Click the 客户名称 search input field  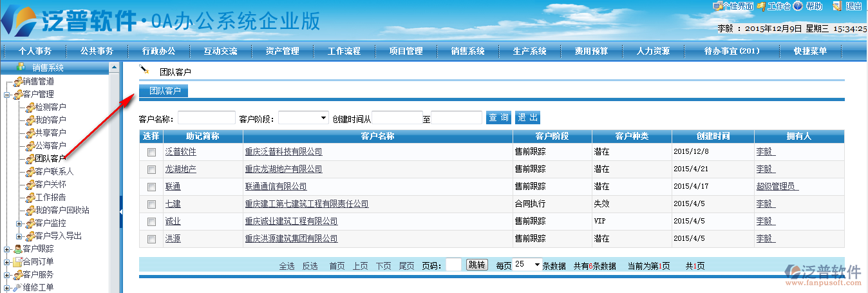pyautogui.click(x=206, y=118)
